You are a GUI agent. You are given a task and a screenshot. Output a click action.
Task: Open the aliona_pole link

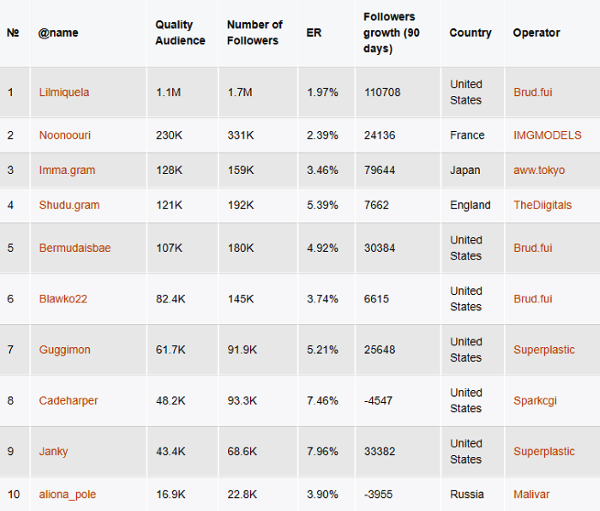(67, 494)
